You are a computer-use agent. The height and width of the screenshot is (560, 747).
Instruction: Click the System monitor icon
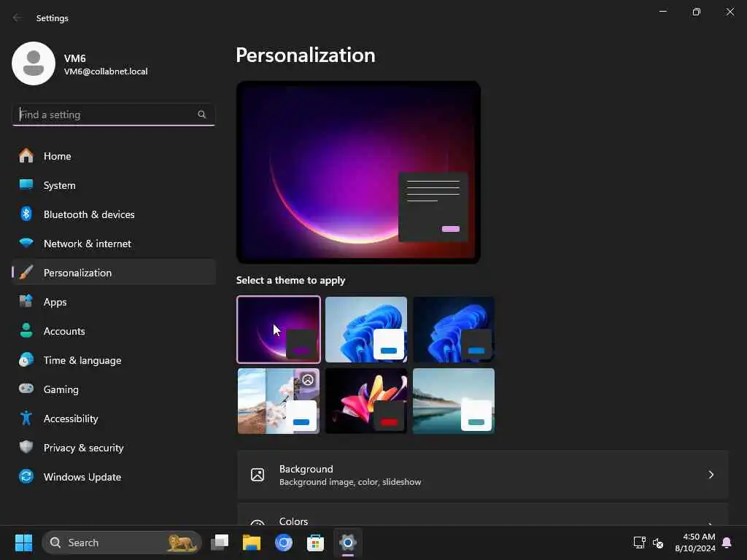pos(26,184)
